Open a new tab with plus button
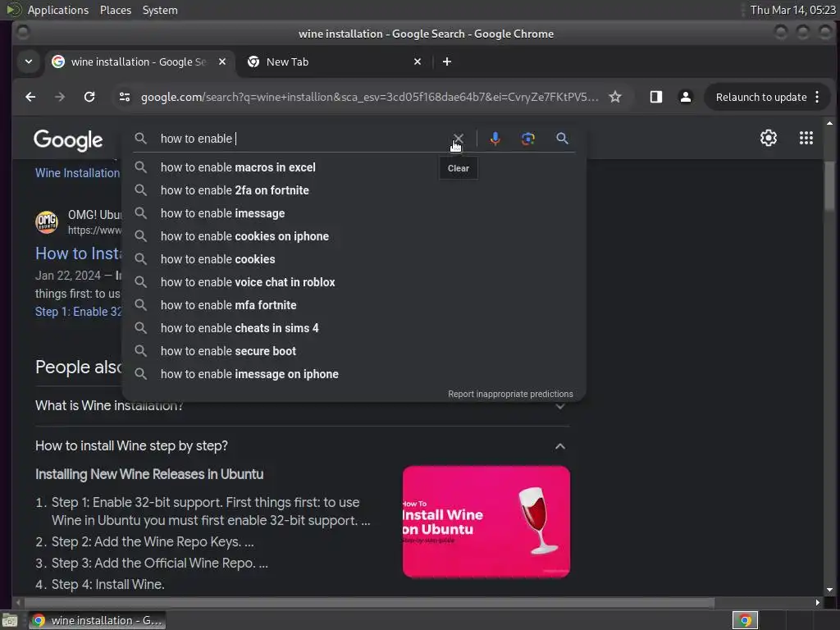This screenshot has height=630, width=840. pos(447,62)
